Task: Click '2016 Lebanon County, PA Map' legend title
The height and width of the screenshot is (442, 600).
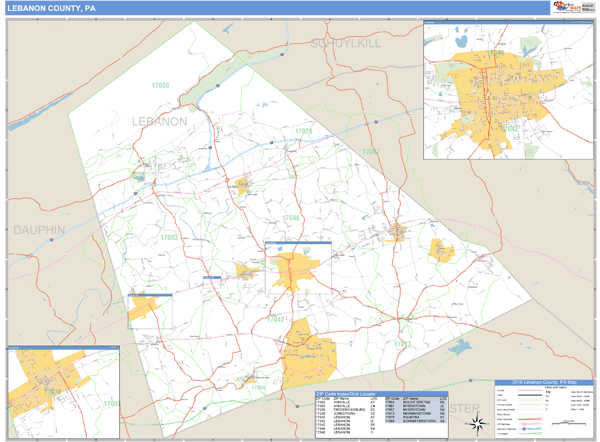Action: 544,382
